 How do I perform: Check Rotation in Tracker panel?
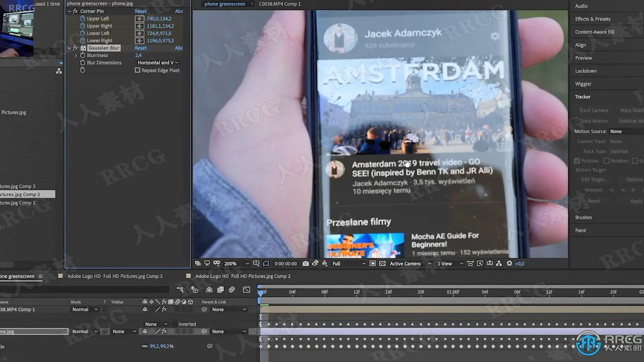click(x=606, y=161)
